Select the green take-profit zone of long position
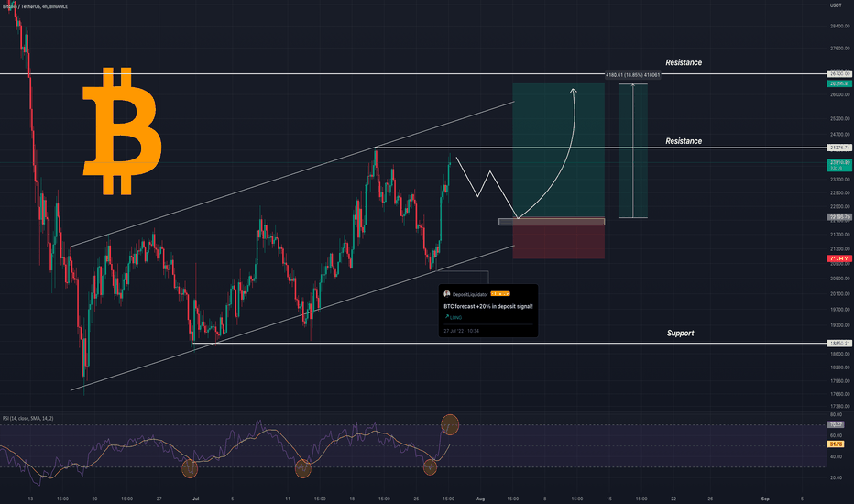 click(558, 151)
